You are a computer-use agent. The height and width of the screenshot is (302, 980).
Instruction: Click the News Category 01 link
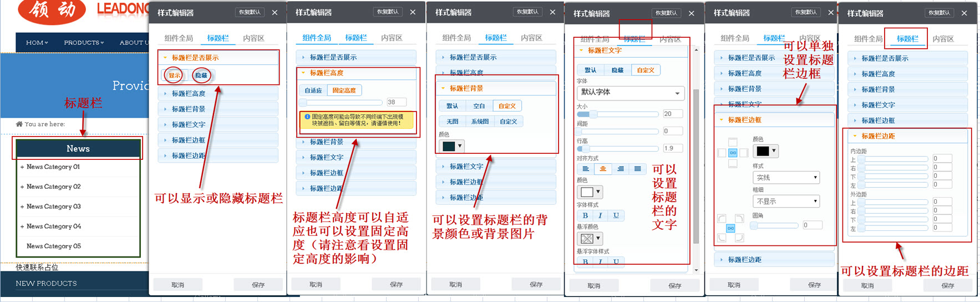[x=53, y=167]
